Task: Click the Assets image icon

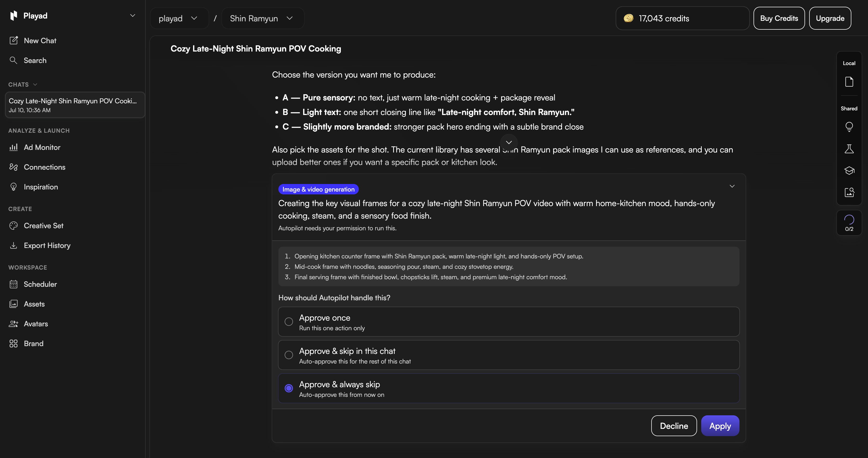Action: (14, 304)
